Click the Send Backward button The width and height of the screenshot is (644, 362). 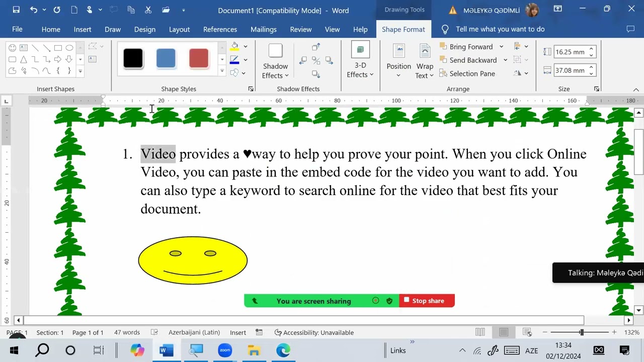coord(468,60)
